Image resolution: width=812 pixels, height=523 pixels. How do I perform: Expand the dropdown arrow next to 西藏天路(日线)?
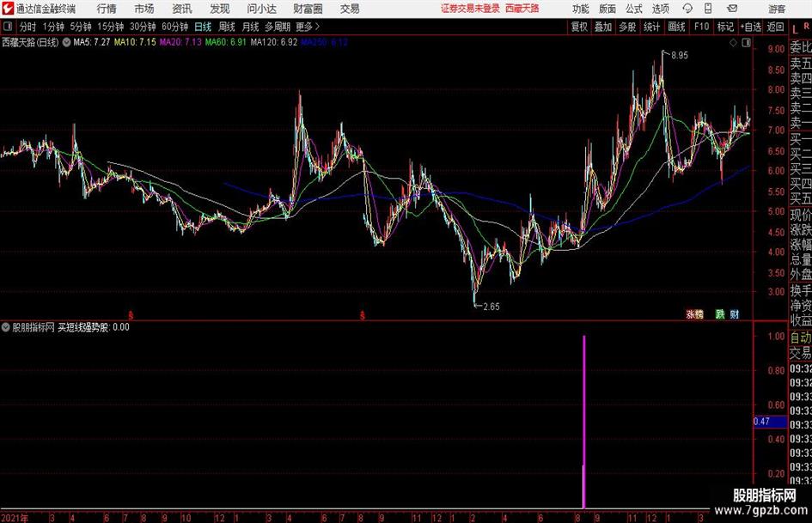66,42
